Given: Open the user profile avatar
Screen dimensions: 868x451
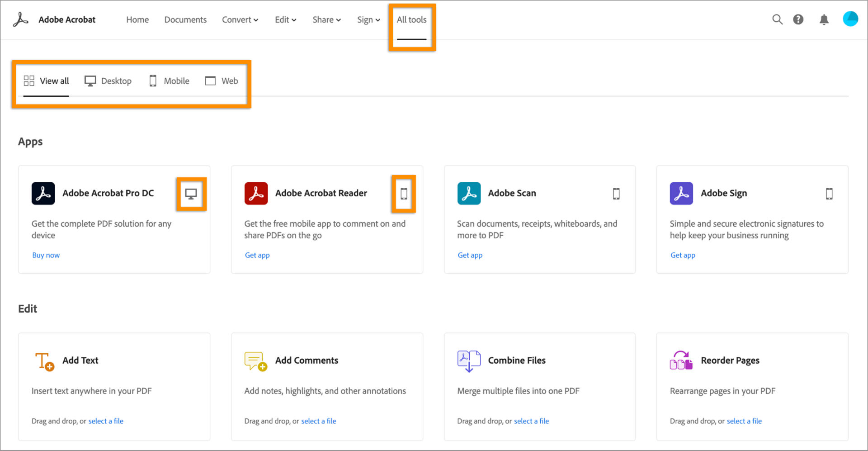Looking at the screenshot, I should pos(850,19).
